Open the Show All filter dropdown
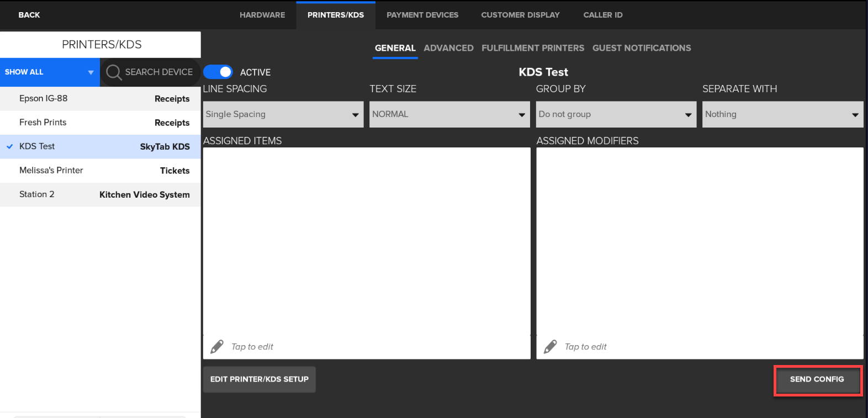Image resolution: width=868 pixels, height=418 pixels. (x=49, y=72)
